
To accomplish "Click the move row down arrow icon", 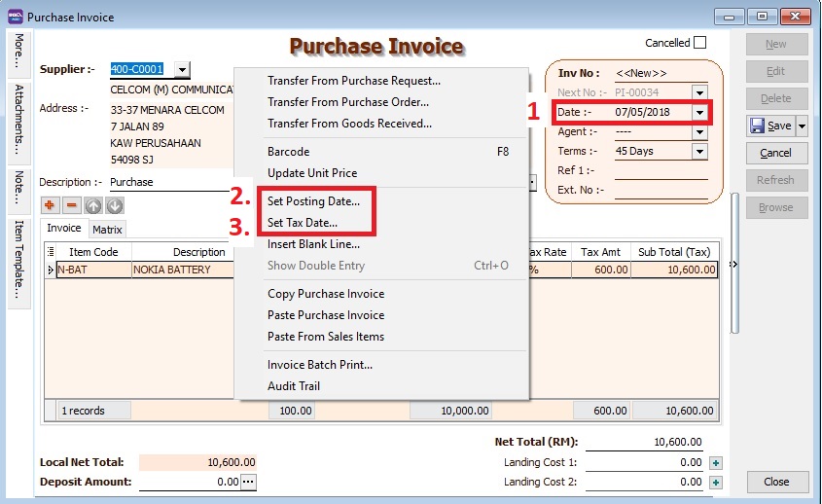I will pos(115,206).
